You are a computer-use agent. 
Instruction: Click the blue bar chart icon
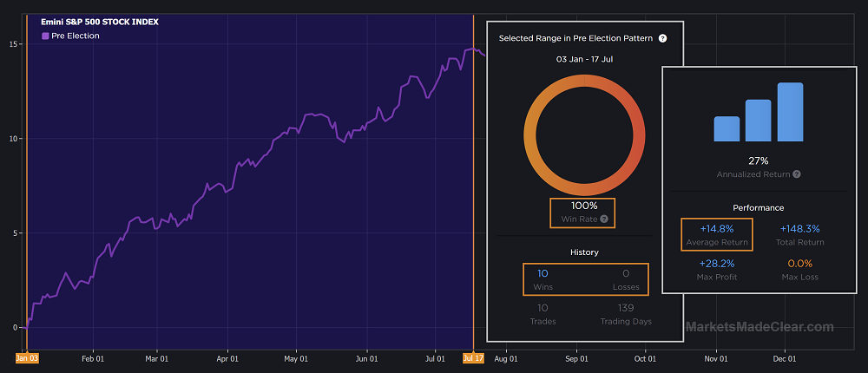[x=759, y=113]
